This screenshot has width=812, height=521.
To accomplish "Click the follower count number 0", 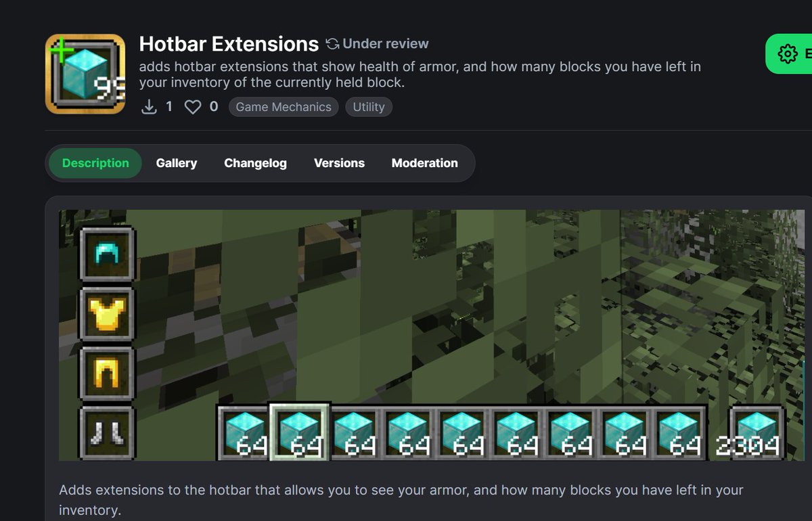I will [x=214, y=107].
